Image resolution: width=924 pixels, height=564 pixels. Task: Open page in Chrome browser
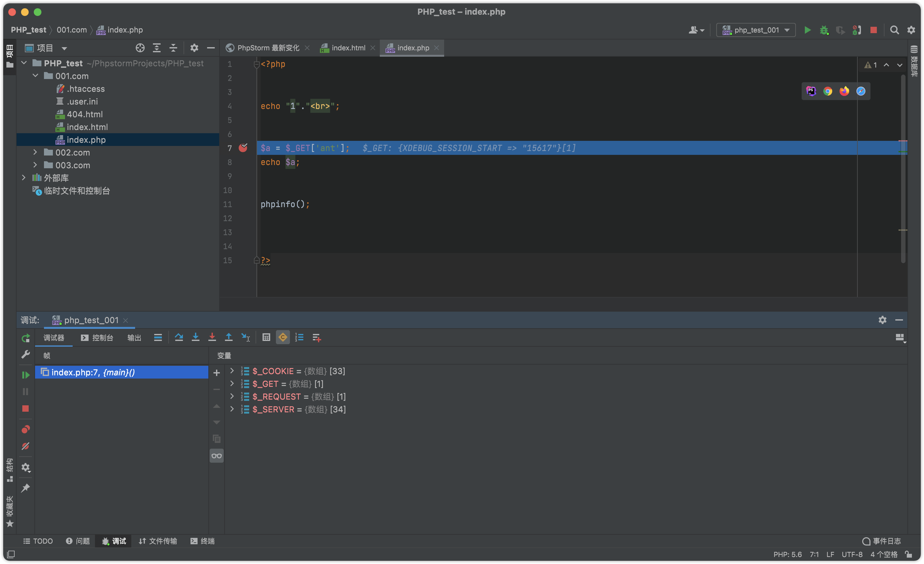point(828,91)
